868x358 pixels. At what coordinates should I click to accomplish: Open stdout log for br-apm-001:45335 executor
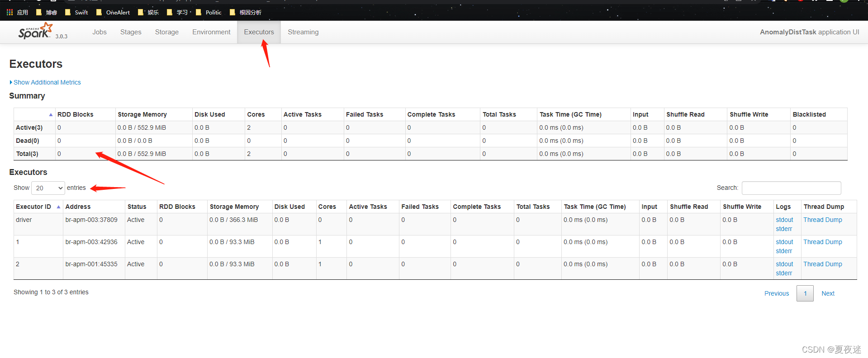[x=784, y=264]
